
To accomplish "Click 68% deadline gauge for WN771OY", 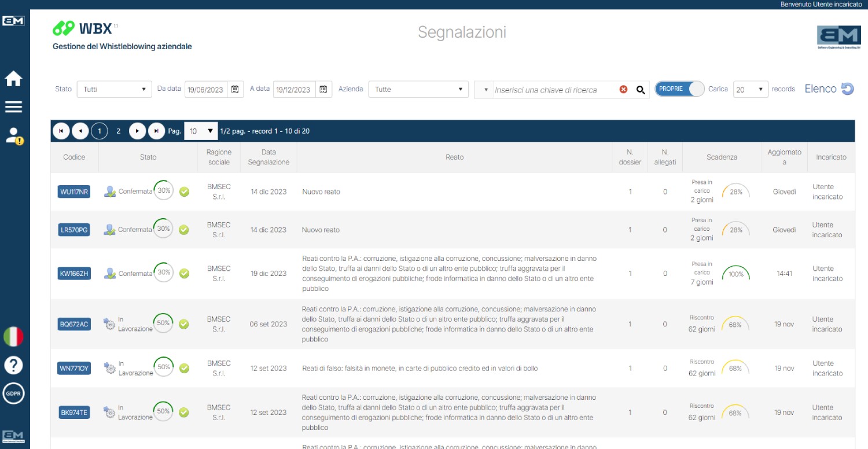I will point(735,369).
